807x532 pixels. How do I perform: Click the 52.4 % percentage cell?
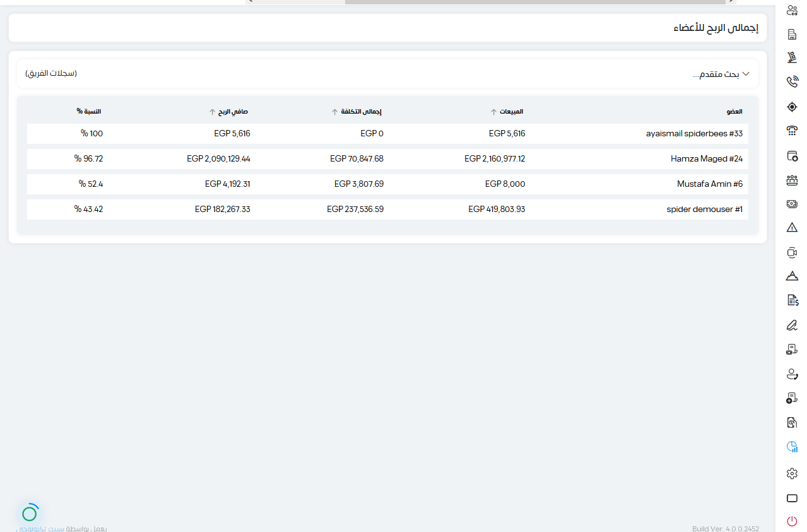pos(91,184)
